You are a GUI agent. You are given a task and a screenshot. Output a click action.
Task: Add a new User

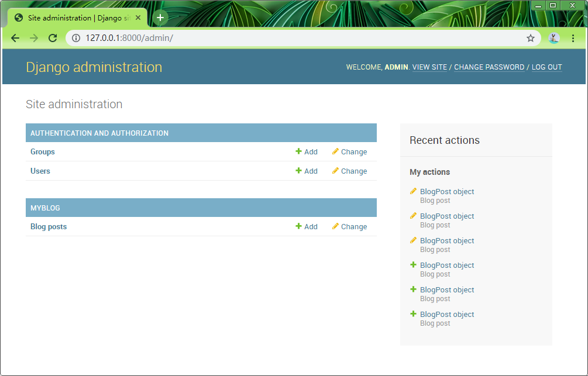tap(307, 171)
